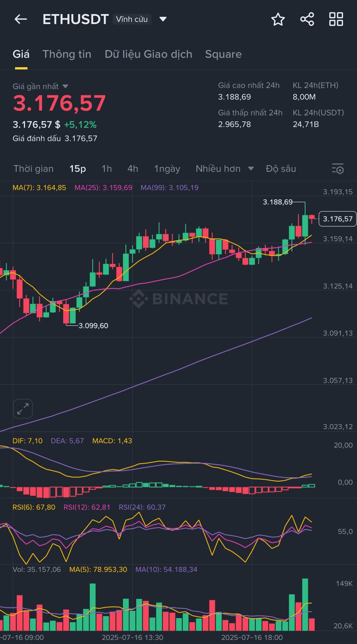Open the Nhiều hơn timeframe dropdown
The height and width of the screenshot is (644, 357).
pyautogui.click(x=225, y=169)
